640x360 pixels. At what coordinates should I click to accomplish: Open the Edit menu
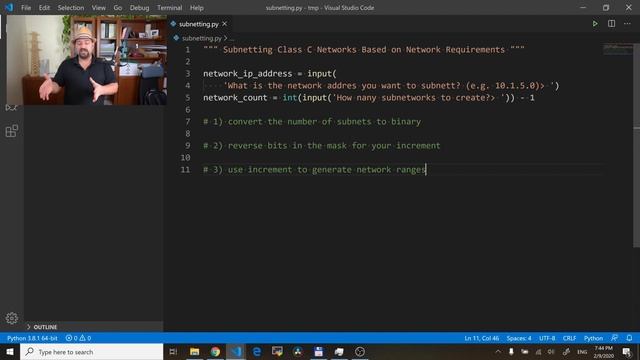pyautogui.click(x=44, y=8)
